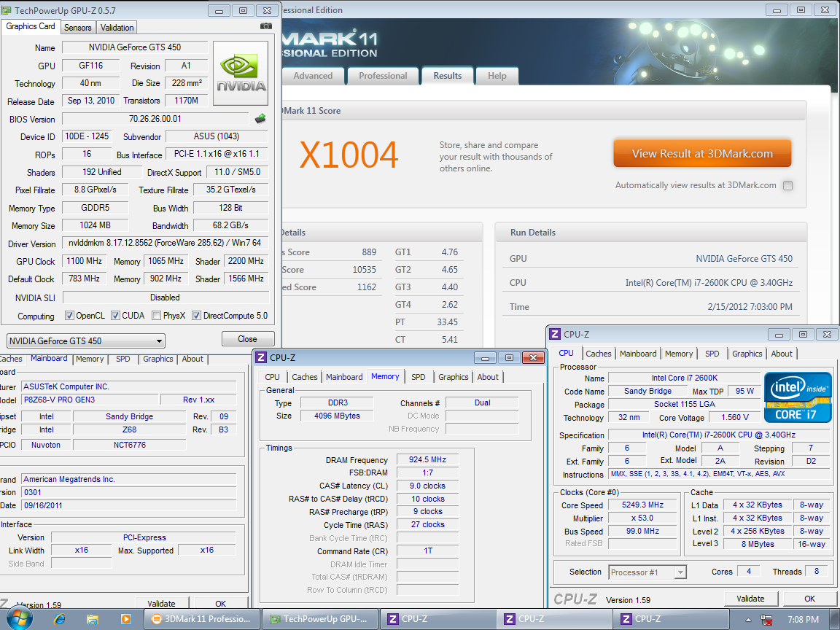Click the Core Speed 5249.3 MHz value

click(642, 505)
